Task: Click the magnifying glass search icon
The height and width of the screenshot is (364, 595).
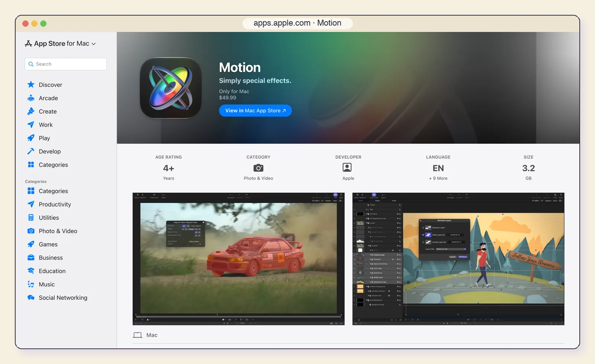Action: coord(31,64)
